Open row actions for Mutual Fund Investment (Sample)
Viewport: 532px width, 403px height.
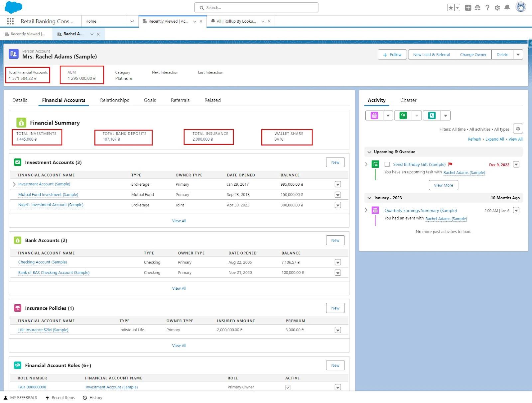pos(338,195)
